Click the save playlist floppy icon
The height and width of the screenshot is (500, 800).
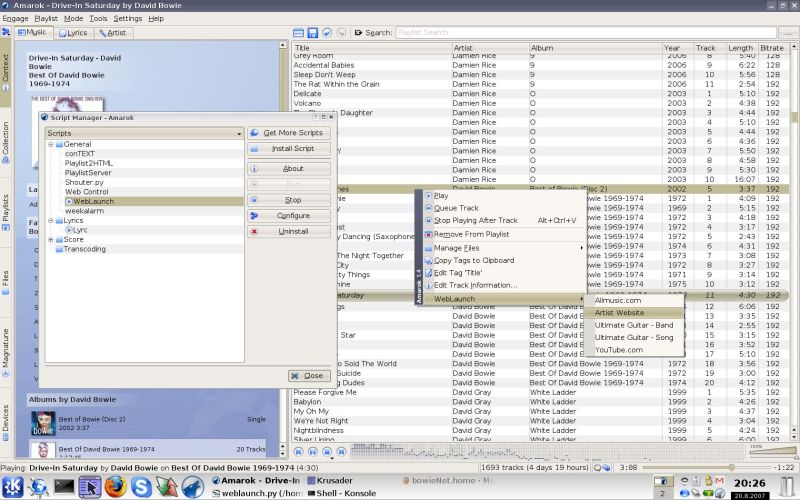coord(313,33)
